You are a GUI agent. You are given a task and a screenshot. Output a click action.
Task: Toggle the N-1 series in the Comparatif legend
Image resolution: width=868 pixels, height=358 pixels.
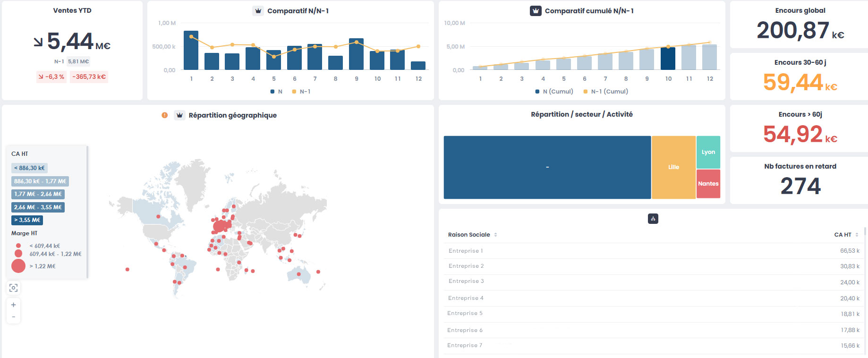(x=301, y=92)
